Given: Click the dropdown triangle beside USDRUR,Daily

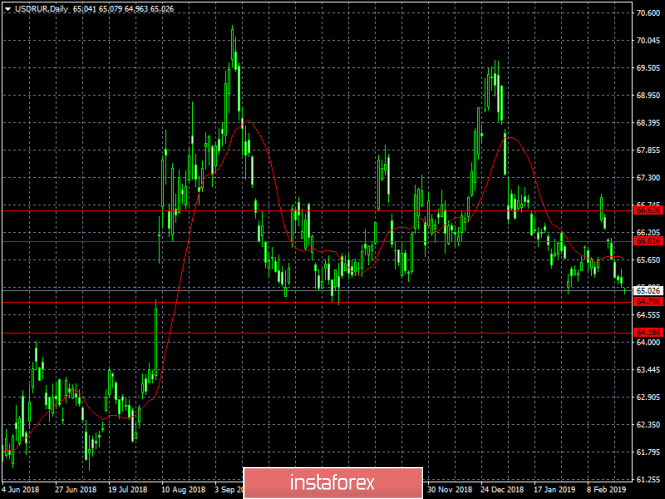Looking at the screenshot, I should (x=8, y=9).
